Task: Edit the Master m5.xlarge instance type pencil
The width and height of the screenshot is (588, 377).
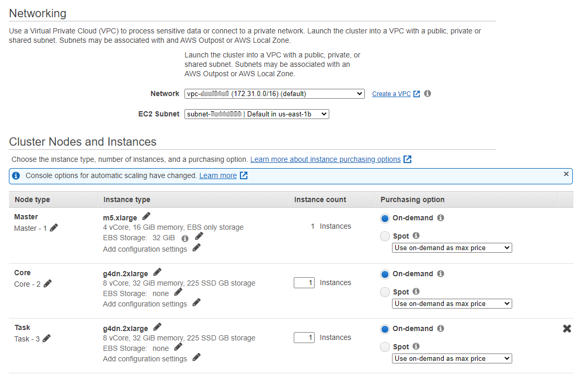Action: 146,216
